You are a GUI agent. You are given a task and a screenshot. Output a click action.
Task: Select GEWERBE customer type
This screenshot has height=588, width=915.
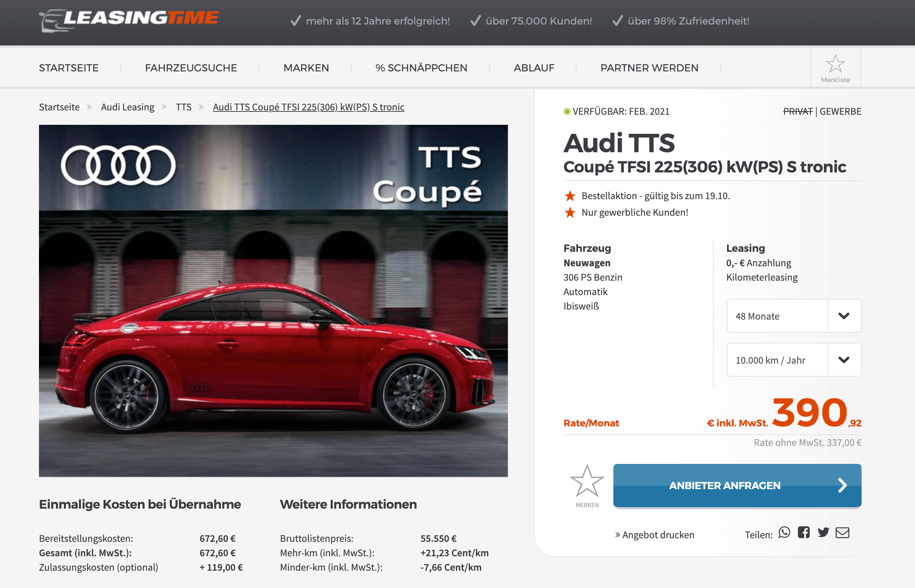pos(840,111)
